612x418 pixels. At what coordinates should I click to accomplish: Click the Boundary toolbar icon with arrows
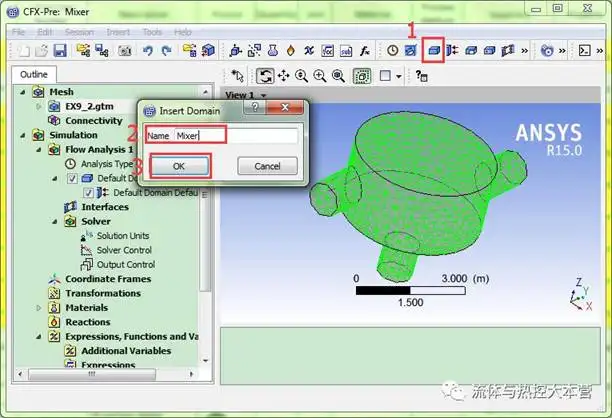click(452, 50)
